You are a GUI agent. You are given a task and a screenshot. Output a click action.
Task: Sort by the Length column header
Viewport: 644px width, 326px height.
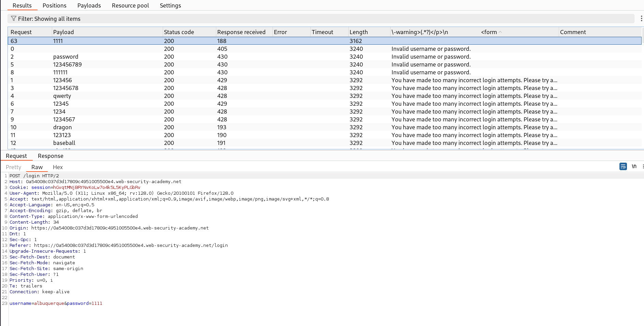358,32
